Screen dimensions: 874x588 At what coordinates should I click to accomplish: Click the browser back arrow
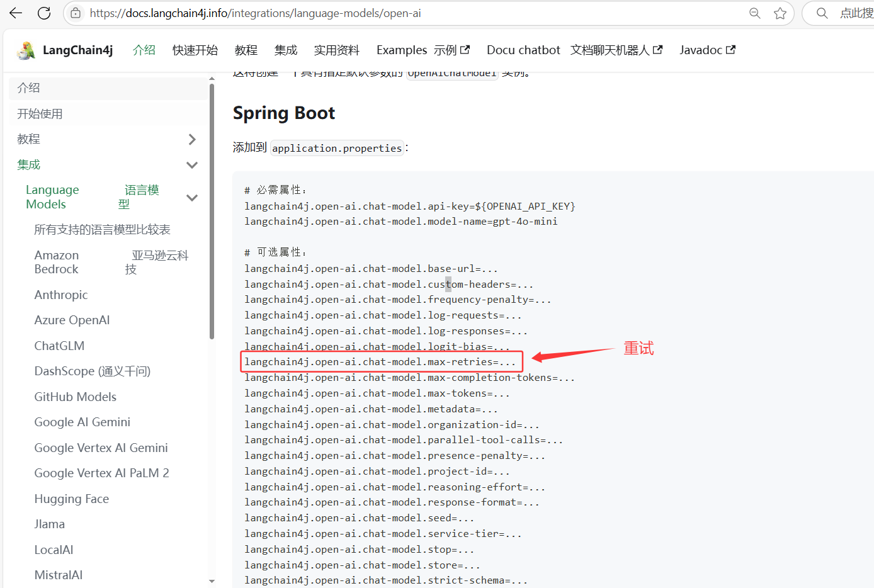pyautogui.click(x=16, y=13)
